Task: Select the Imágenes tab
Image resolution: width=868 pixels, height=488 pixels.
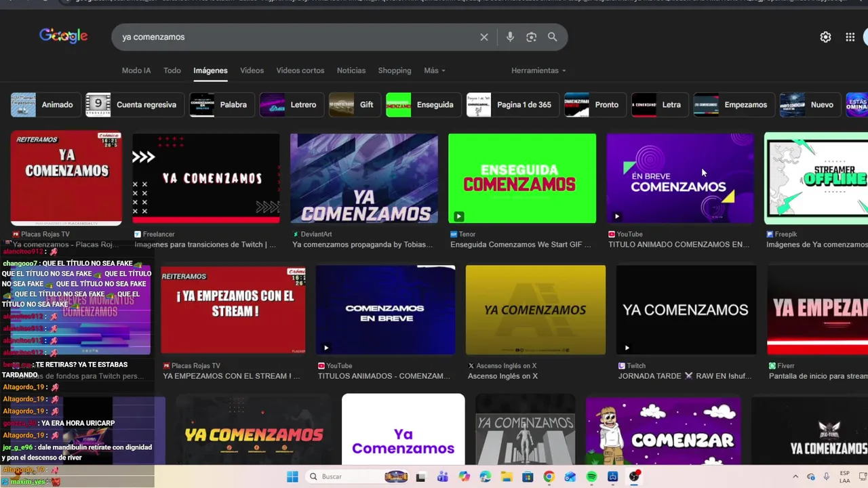Action: tap(210, 70)
